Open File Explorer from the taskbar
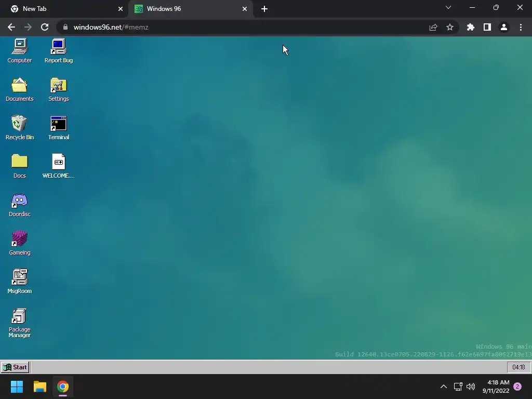The width and height of the screenshot is (532, 399). pyautogui.click(x=39, y=387)
